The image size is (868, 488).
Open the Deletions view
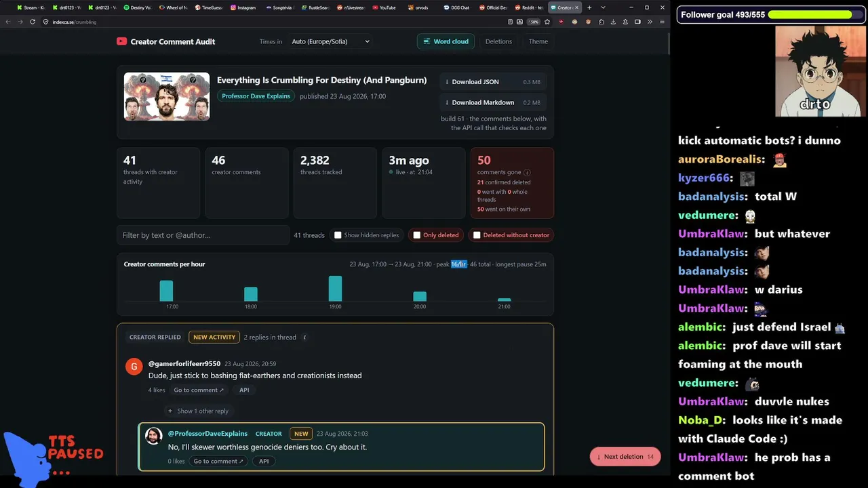[x=498, y=41]
